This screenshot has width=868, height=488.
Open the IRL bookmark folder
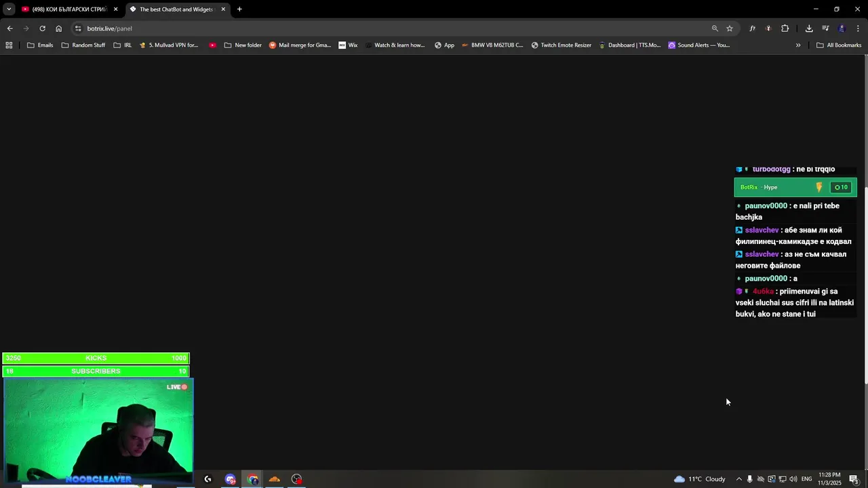tap(123, 45)
